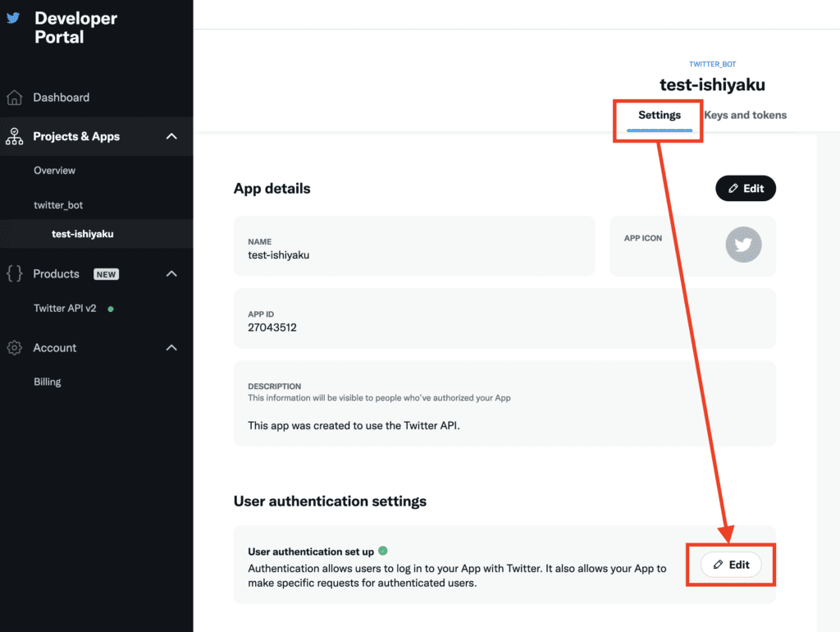
Task: Click the Account gear icon
Action: point(14,348)
